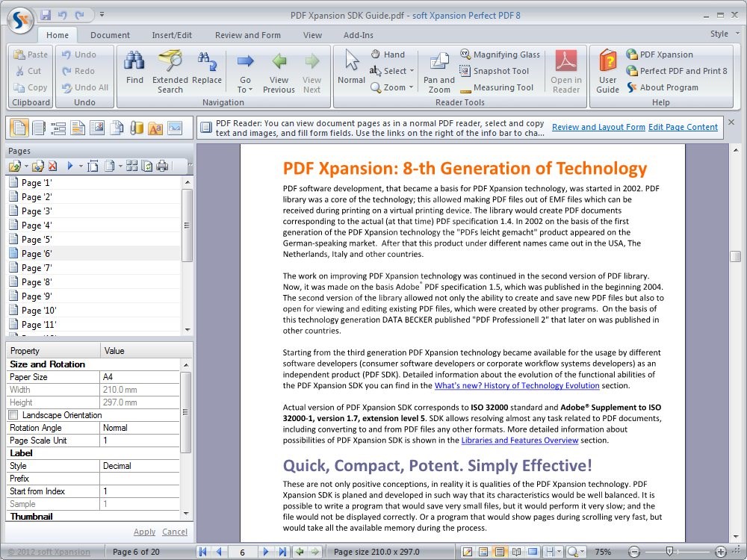Screen dimensions: 747x560
Task: Jump to the first page
Action: click(202, 552)
